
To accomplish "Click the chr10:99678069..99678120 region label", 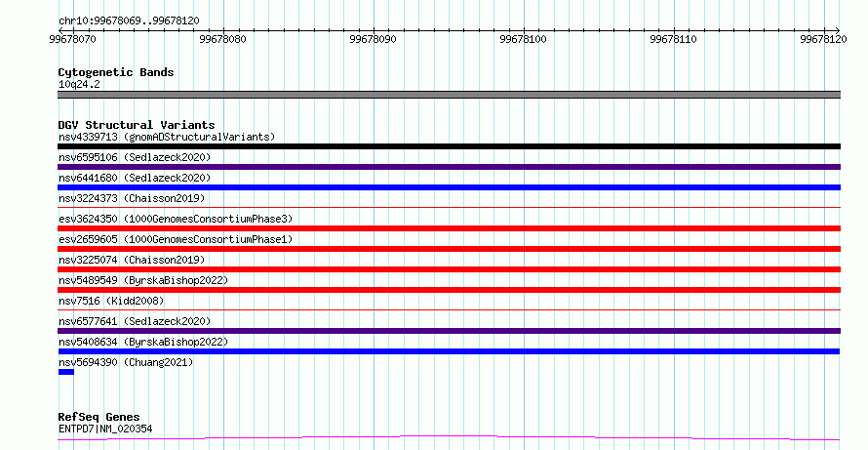I will pyautogui.click(x=129, y=20).
